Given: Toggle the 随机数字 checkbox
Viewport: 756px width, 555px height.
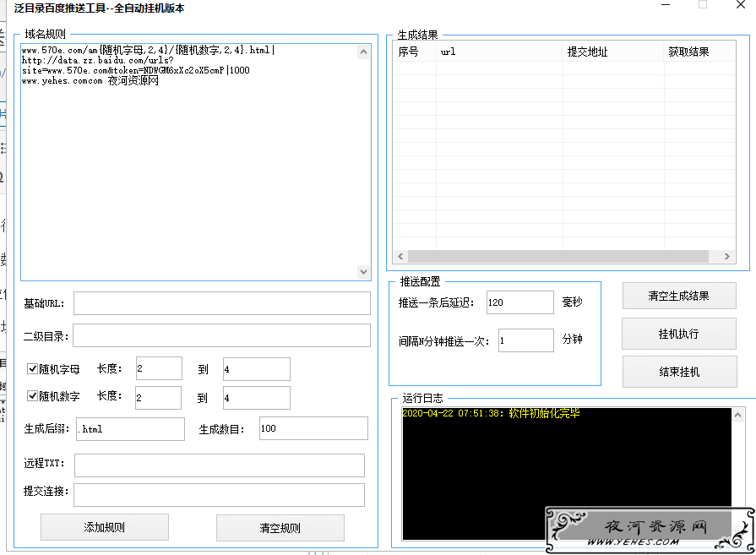Looking at the screenshot, I should coord(32,396).
